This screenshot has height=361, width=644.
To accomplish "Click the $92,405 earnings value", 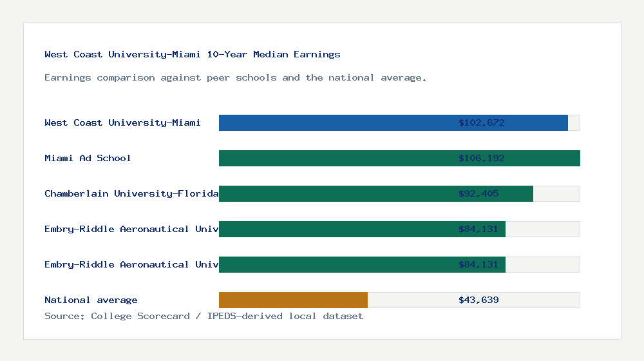I will click(478, 193).
